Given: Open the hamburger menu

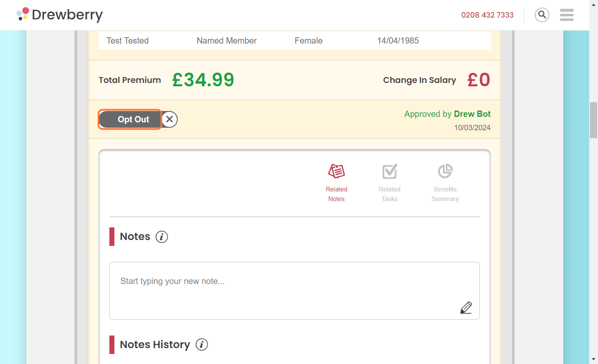Looking at the screenshot, I should click(x=567, y=15).
